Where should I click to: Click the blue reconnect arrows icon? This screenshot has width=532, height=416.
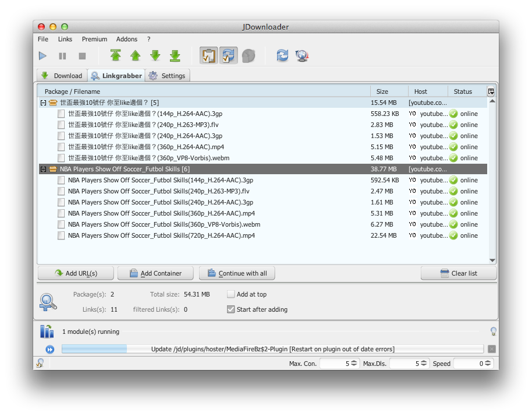pyautogui.click(x=282, y=55)
